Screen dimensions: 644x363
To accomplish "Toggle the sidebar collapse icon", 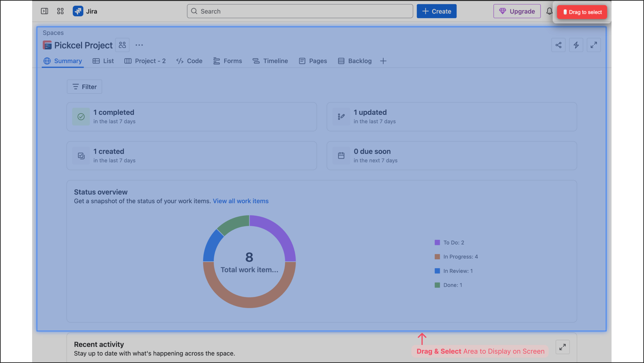I will click(x=45, y=11).
